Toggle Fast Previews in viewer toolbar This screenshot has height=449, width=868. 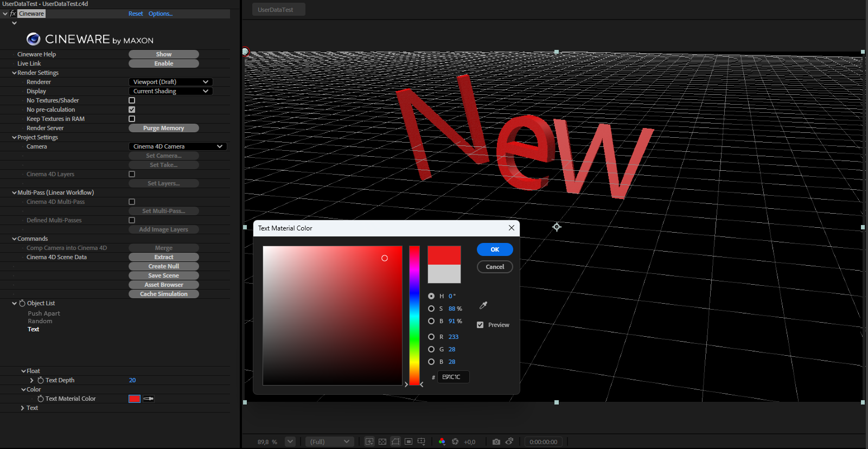[369, 441]
